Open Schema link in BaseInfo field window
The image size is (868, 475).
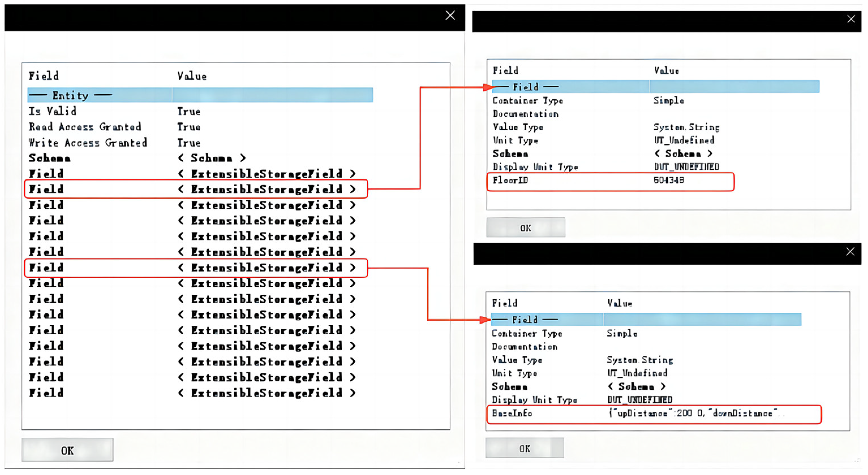[x=636, y=387]
